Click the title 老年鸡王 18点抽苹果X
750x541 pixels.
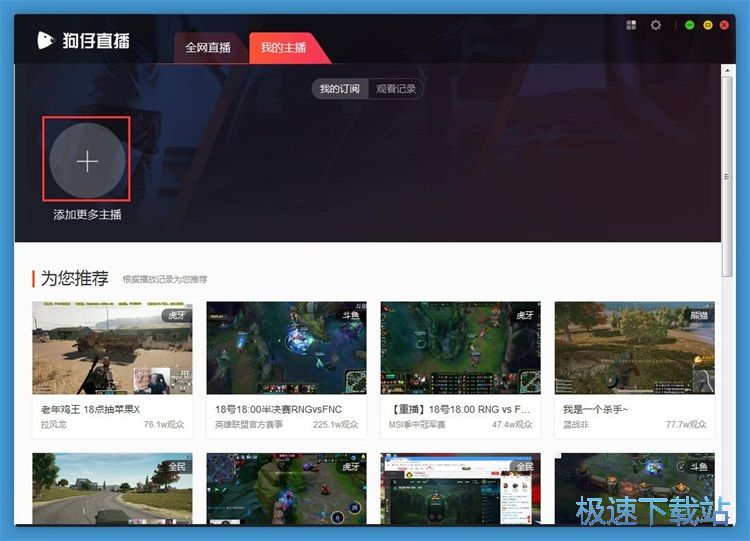[90, 409]
